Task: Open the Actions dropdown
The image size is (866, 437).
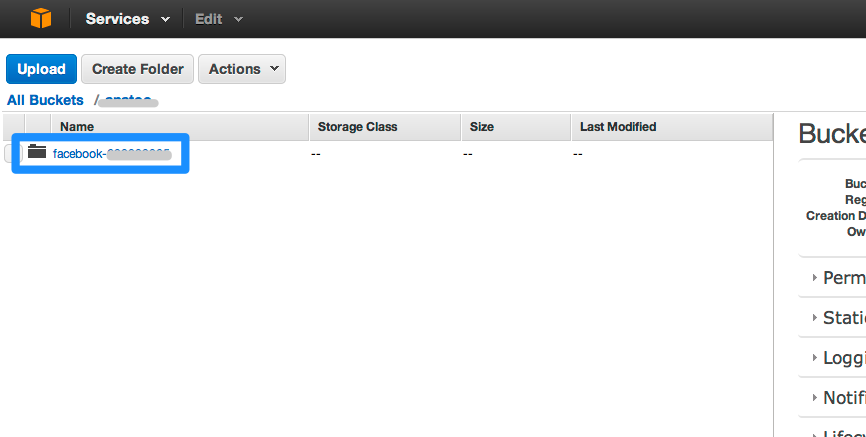Action: (242, 69)
